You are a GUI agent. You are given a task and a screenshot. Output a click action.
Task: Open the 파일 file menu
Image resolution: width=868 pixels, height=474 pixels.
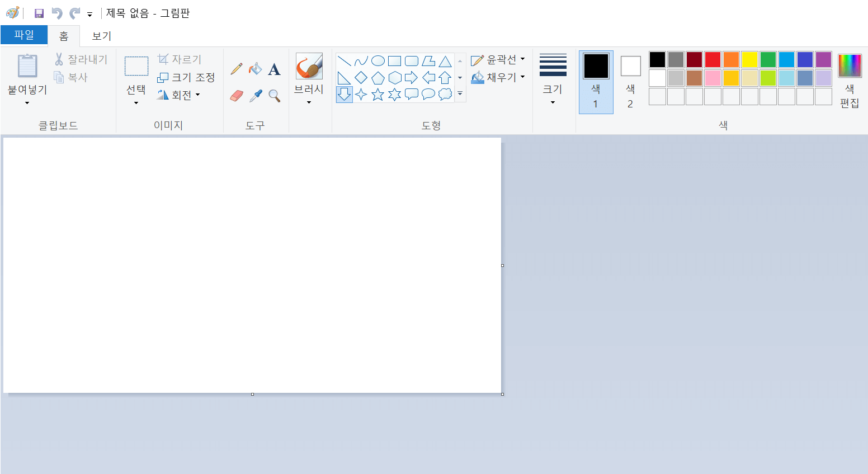24,35
